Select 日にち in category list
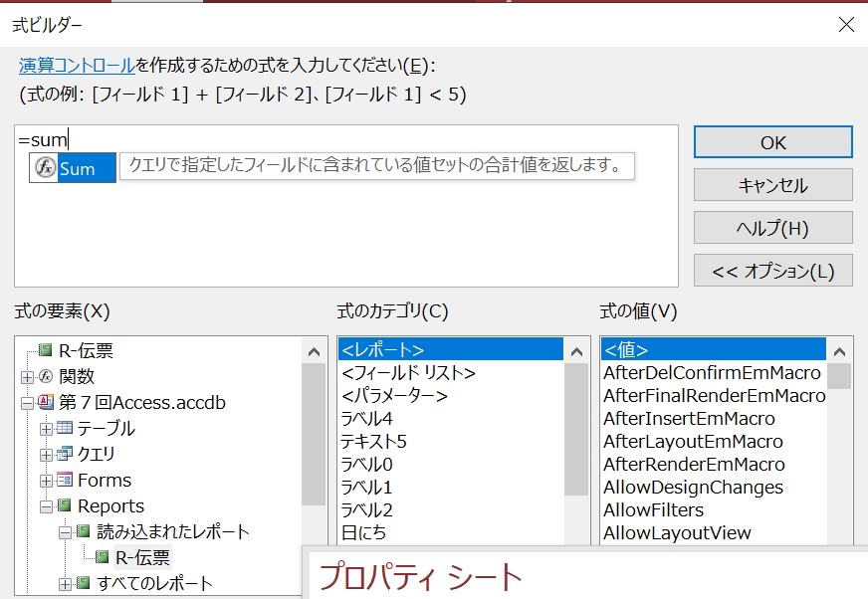The height and width of the screenshot is (599, 868). pos(451,532)
